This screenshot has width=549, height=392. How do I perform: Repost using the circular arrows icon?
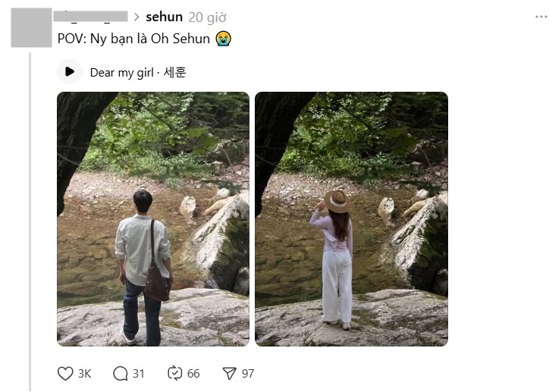(x=174, y=373)
